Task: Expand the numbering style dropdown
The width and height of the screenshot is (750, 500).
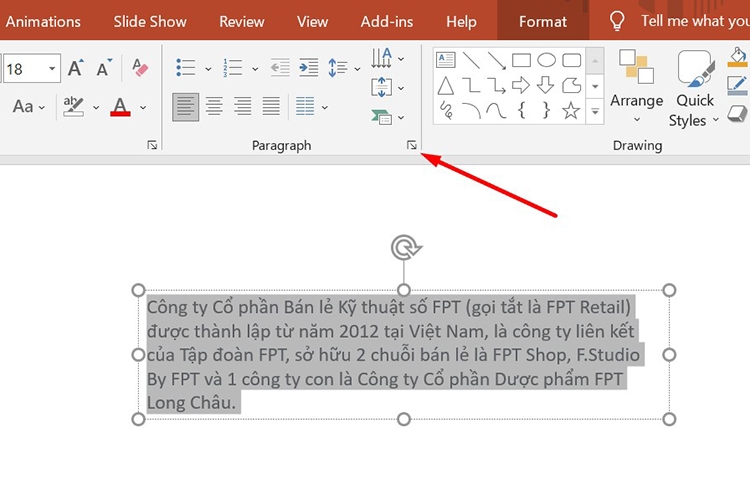Action: coord(255,69)
